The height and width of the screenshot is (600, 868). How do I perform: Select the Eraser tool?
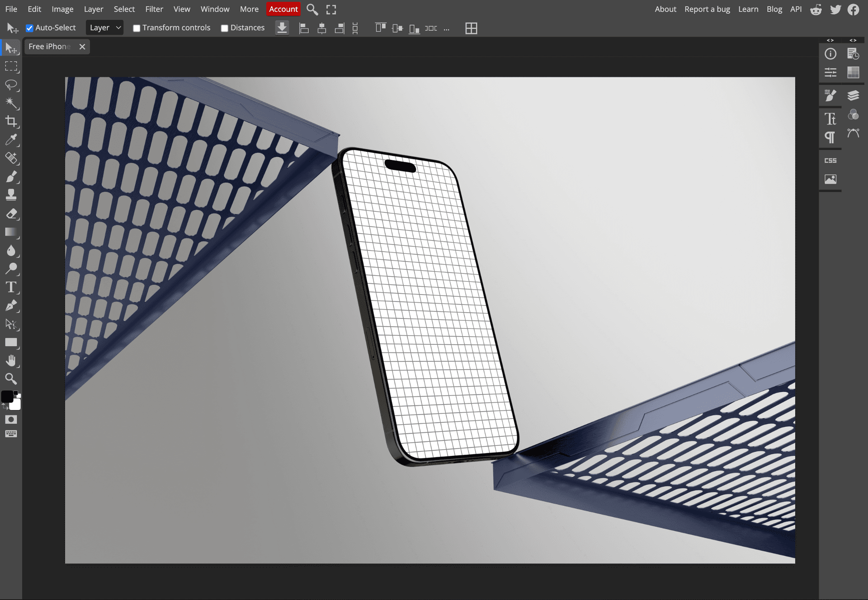pyautogui.click(x=12, y=214)
